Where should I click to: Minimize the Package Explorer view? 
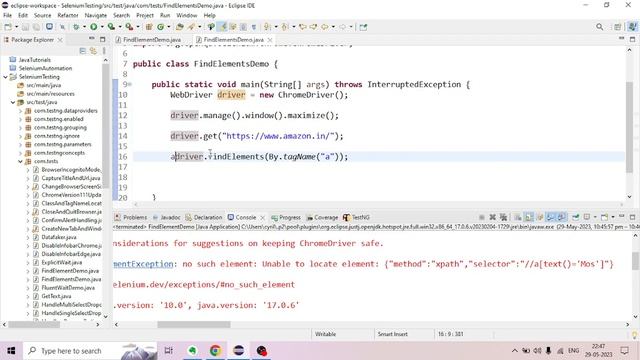[91, 39]
